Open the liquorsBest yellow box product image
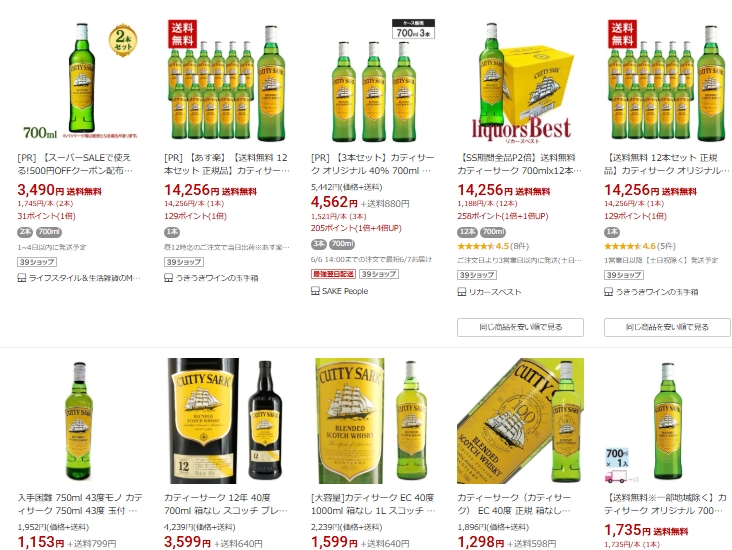732x550 pixels. [x=521, y=80]
